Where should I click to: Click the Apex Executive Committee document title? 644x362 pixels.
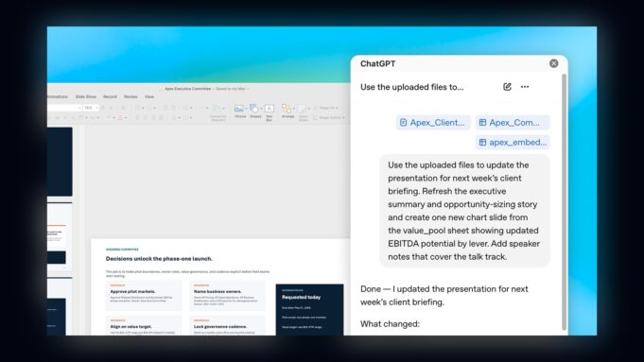point(187,88)
